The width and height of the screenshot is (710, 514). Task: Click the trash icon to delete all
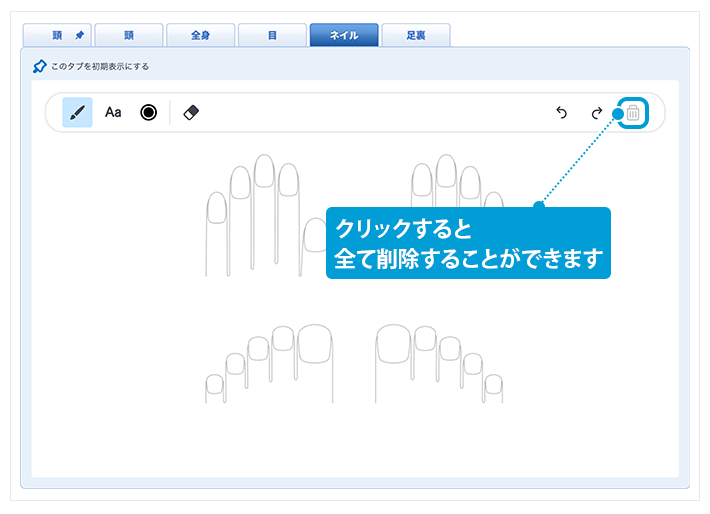click(x=633, y=113)
